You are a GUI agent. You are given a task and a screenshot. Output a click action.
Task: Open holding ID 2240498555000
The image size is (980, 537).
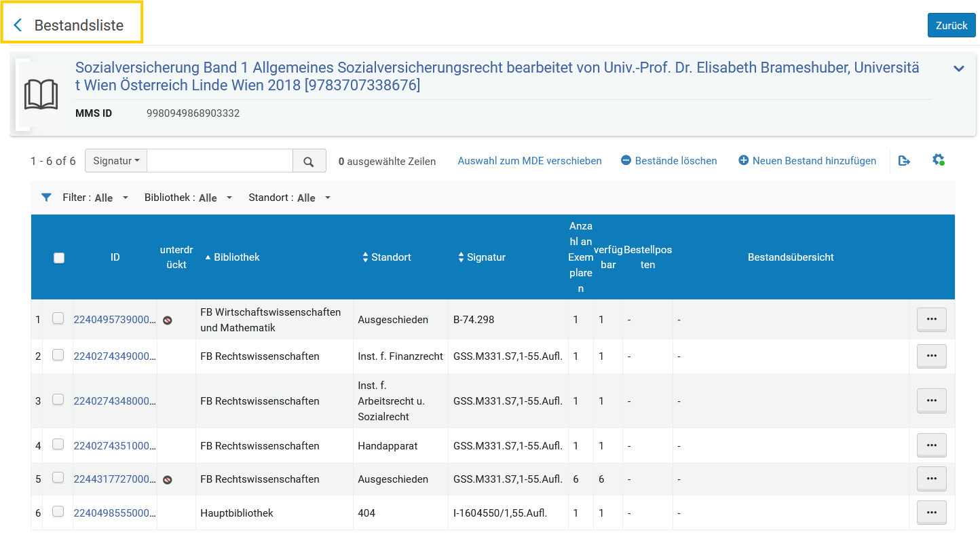pos(115,513)
